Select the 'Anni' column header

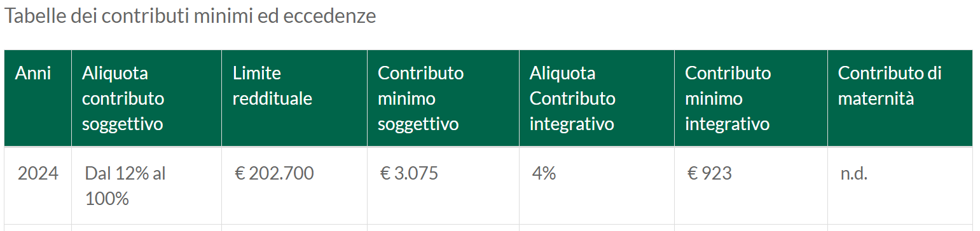38,98
